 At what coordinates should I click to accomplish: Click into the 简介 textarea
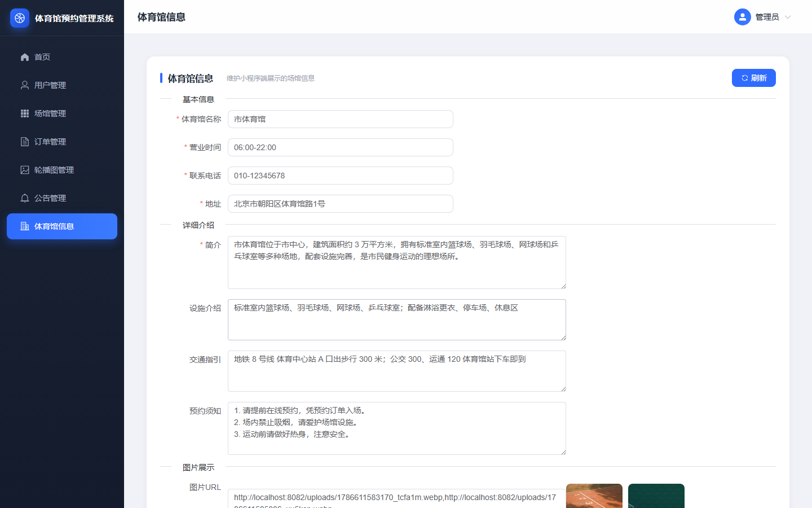point(397,262)
